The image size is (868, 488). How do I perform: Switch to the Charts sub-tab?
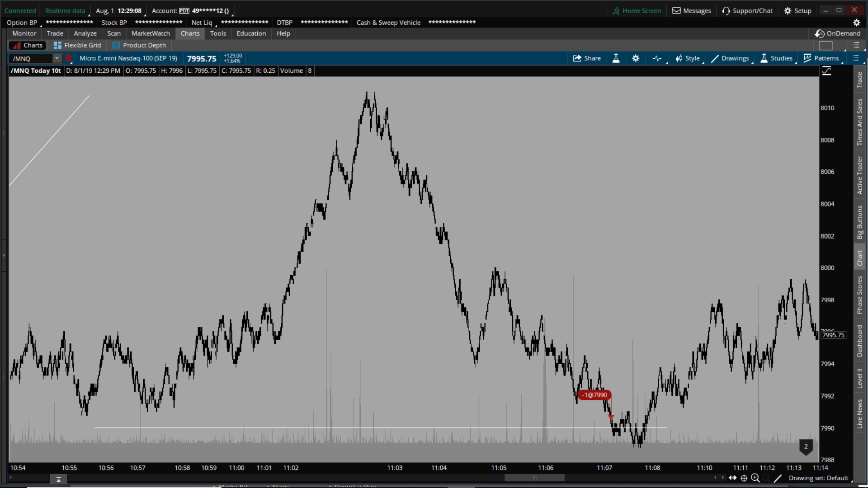28,45
